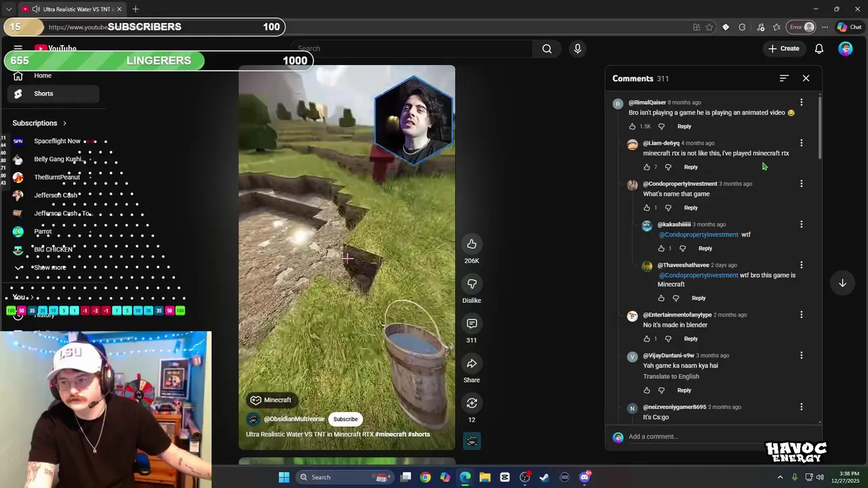Click the Create button
This screenshot has height=488, width=868.
coord(784,49)
